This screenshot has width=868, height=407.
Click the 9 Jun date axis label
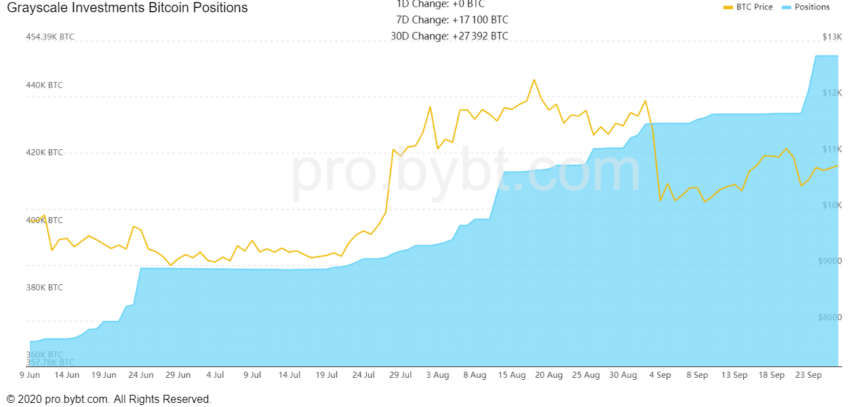click(30, 374)
